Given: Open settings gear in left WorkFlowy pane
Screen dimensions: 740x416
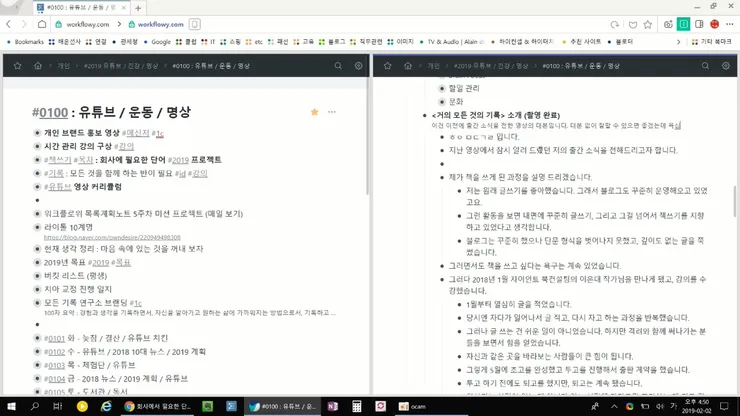Looking at the screenshot, I should tap(359, 66).
